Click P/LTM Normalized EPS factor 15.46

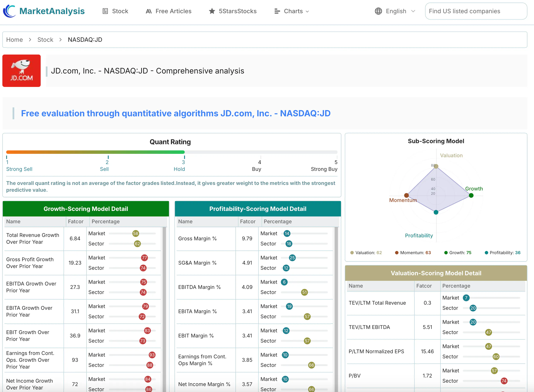pyautogui.click(x=427, y=352)
